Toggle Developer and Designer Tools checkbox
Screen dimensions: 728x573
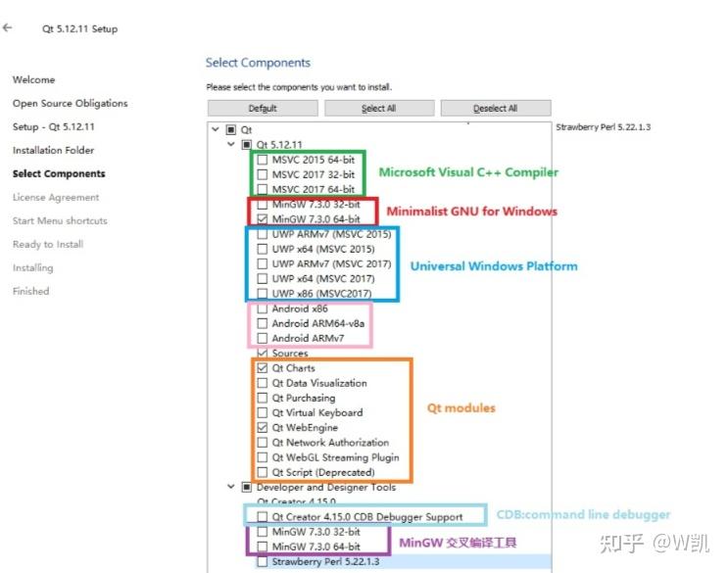pos(247,487)
